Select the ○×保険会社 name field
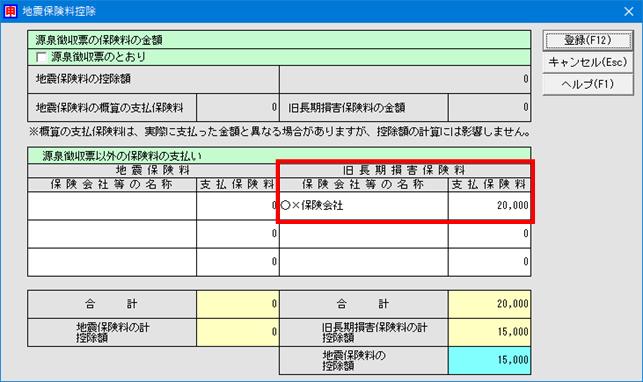The image size is (643, 382). click(364, 206)
